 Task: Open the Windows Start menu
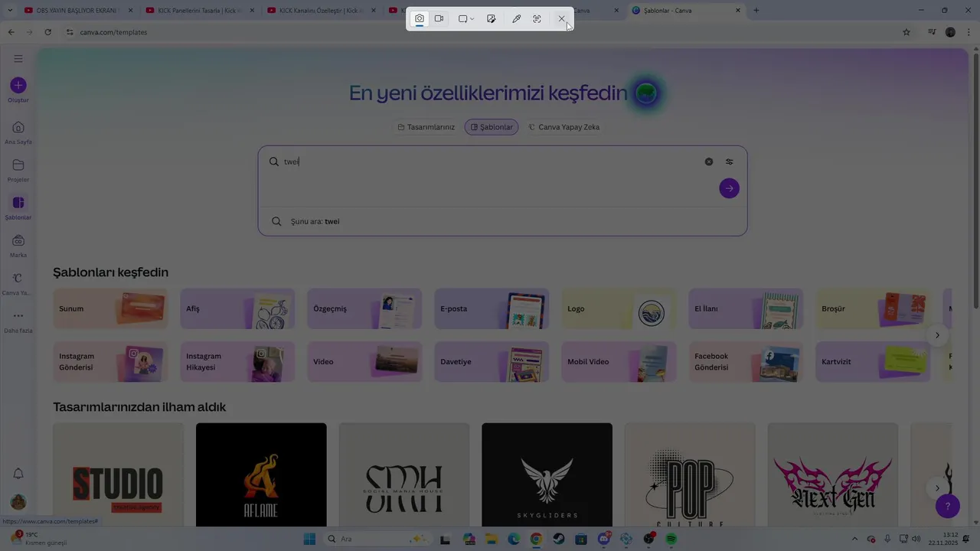(309, 539)
